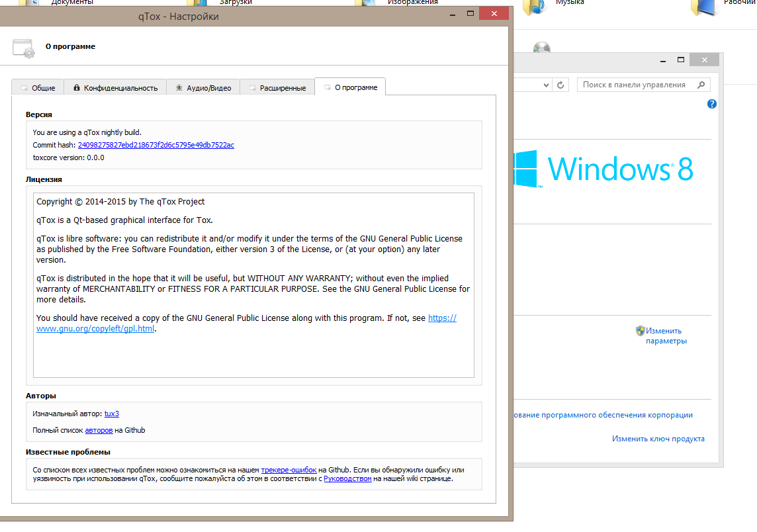757x532 pixels.
Task: Click the Известные проблемы heading
Action: (x=68, y=452)
